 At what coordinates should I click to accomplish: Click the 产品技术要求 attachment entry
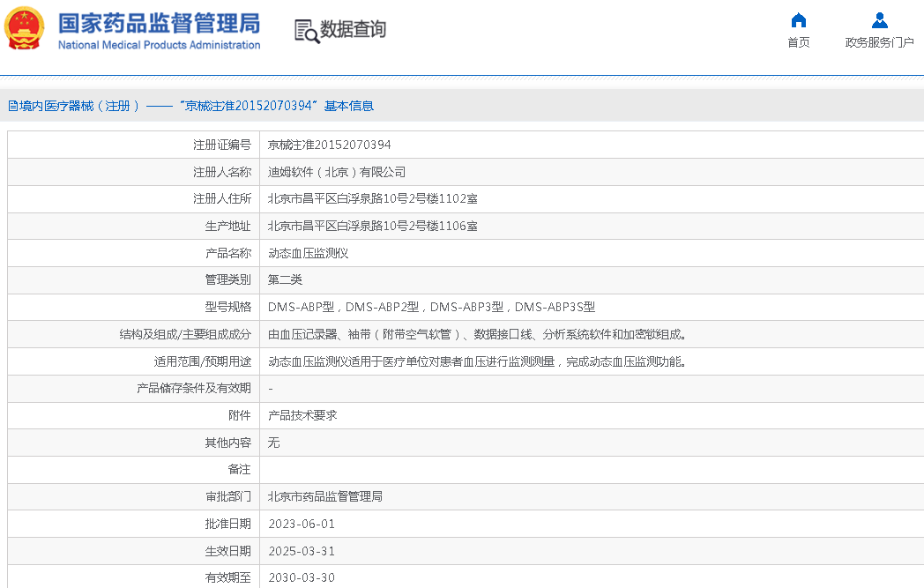coord(302,415)
